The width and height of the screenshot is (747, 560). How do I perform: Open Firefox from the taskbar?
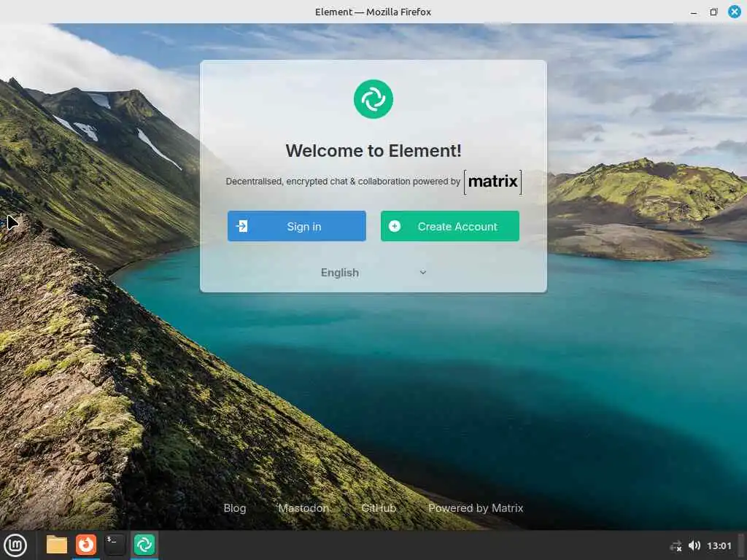pyautogui.click(x=86, y=545)
